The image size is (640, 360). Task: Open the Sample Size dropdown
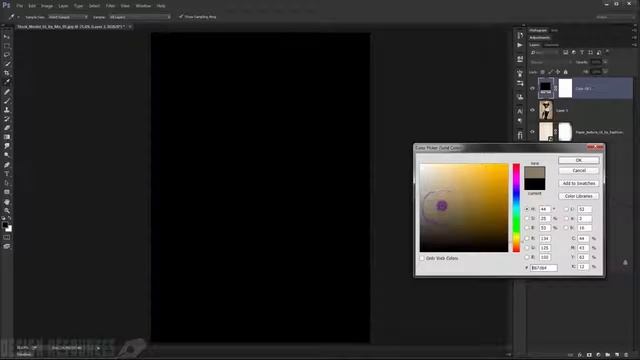point(68,17)
